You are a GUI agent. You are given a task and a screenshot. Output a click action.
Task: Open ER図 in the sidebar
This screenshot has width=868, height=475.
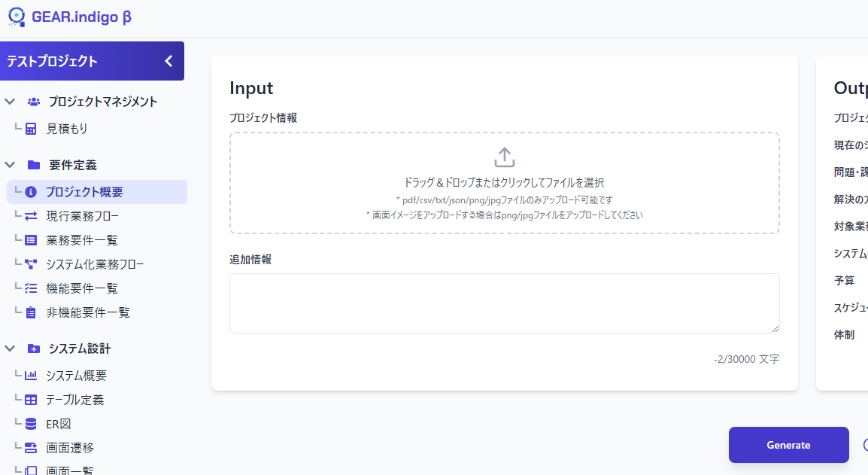point(58,424)
